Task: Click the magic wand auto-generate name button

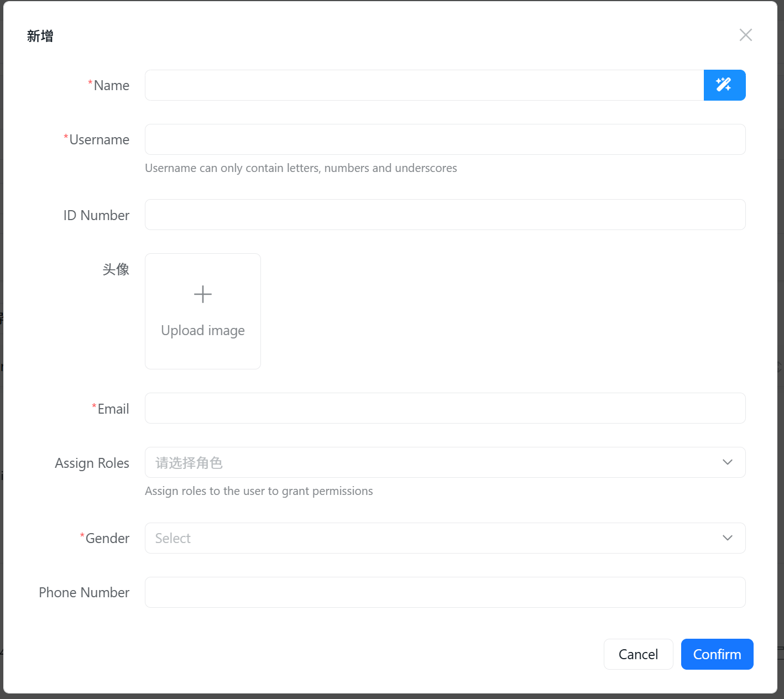Action: [724, 85]
